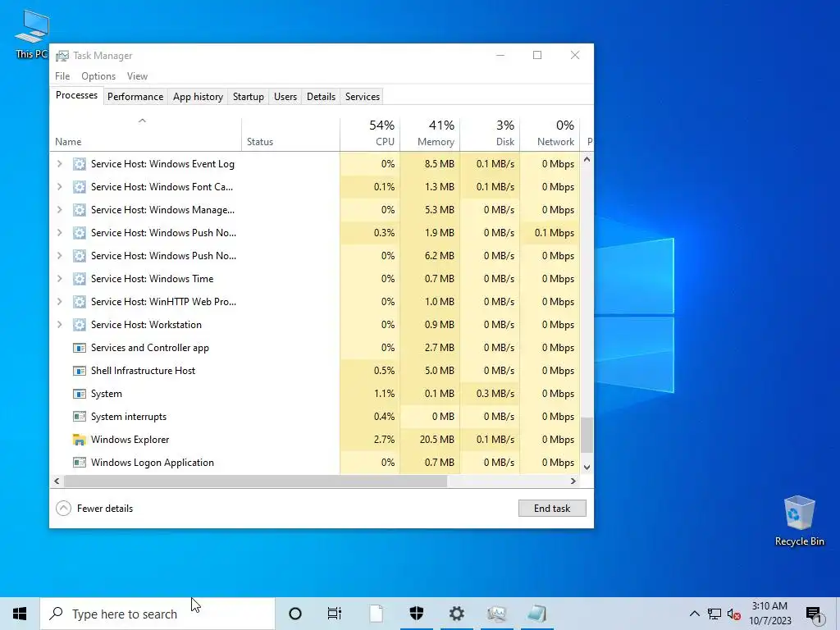840x630 pixels.
Task: Expand Service Host: Windows Push No... with 6.2 MB
Action: point(59,256)
